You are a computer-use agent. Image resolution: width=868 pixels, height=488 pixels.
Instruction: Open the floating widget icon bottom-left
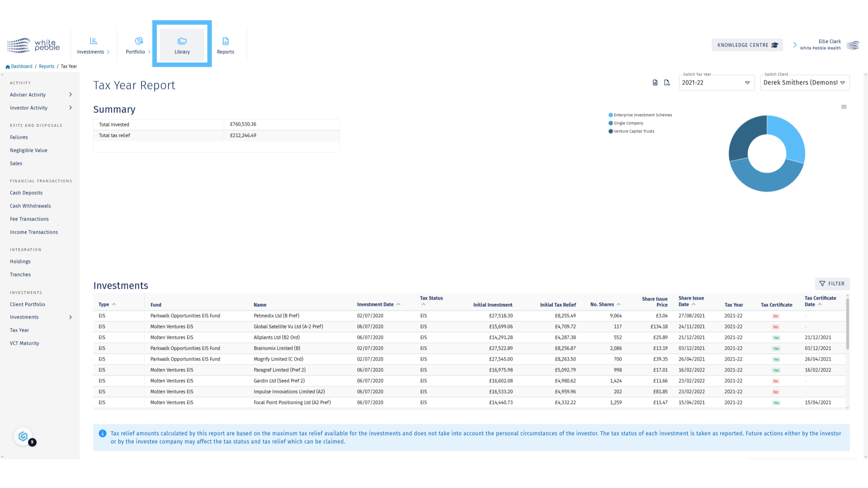(23, 436)
